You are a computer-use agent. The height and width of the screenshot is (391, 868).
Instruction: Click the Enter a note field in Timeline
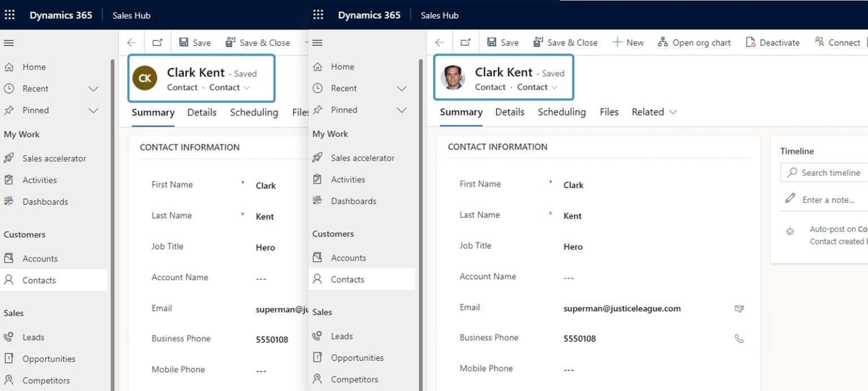point(828,199)
